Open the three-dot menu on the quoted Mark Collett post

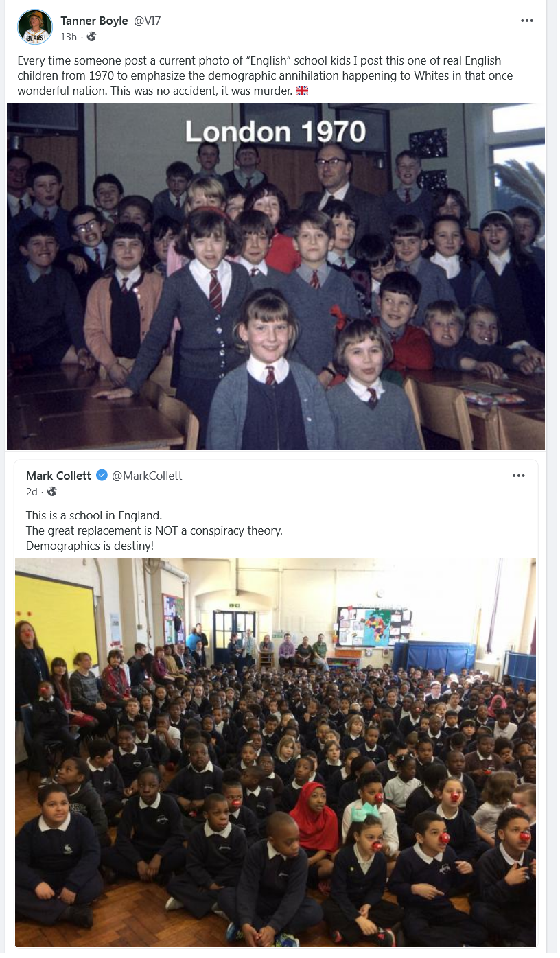(519, 476)
